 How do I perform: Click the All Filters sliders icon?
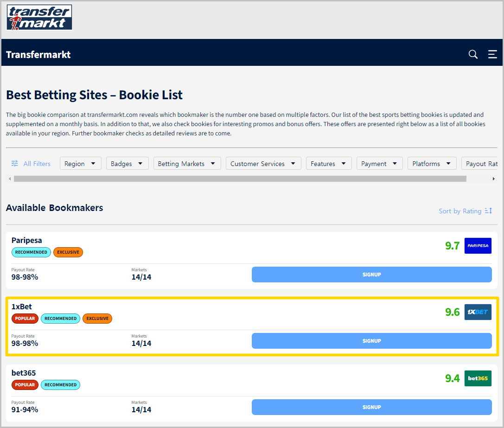(15, 163)
